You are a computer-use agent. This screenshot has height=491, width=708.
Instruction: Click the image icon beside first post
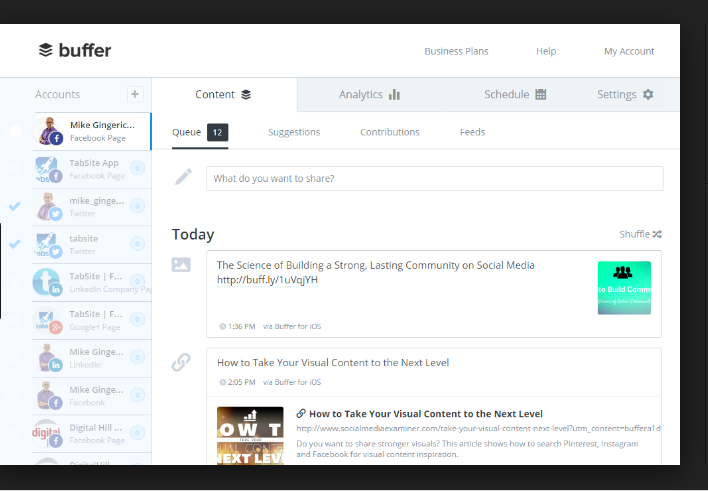[x=181, y=265]
